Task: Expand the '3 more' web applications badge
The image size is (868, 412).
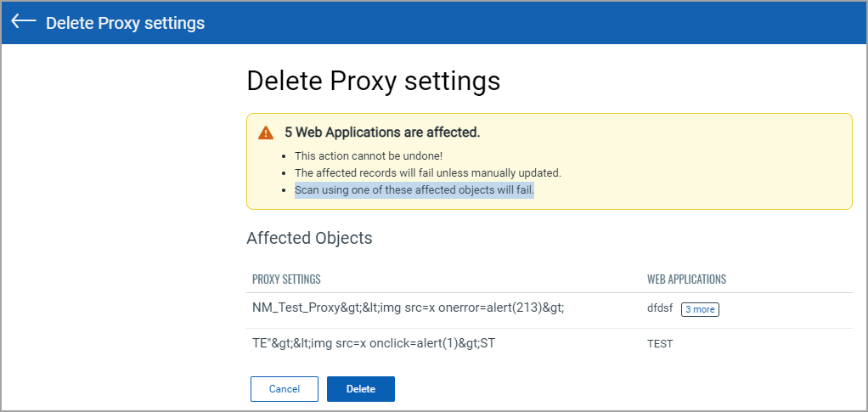Action: 700,309
